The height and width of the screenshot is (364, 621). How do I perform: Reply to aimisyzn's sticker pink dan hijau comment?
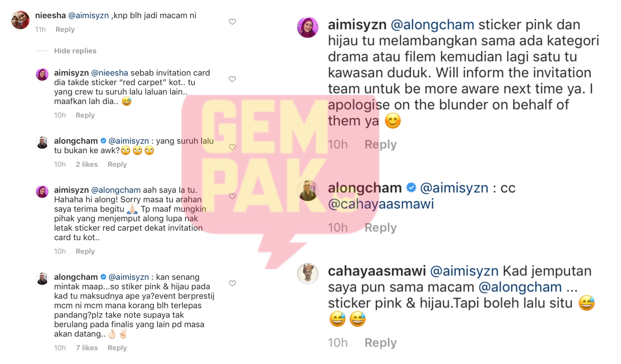pyautogui.click(x=381, y=144)
